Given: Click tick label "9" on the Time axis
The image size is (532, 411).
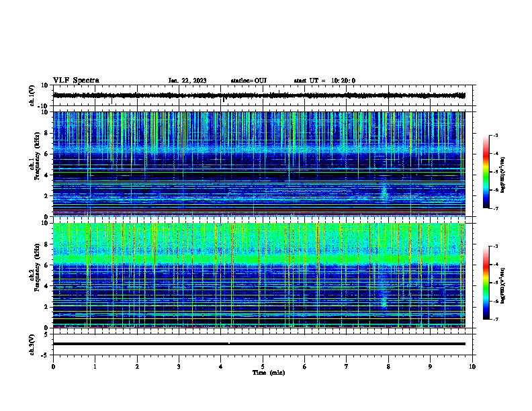Looking at the screenshot, I should click(430, 367).
